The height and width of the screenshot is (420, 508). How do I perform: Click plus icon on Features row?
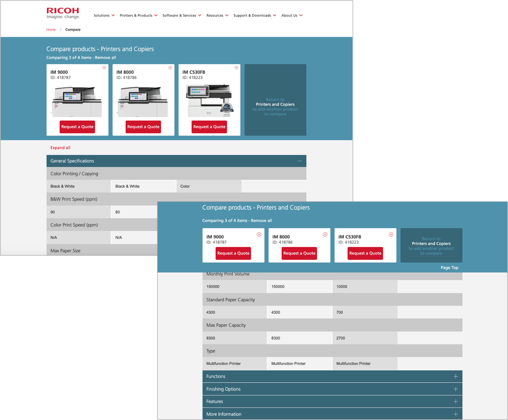(x=456, y=401)
